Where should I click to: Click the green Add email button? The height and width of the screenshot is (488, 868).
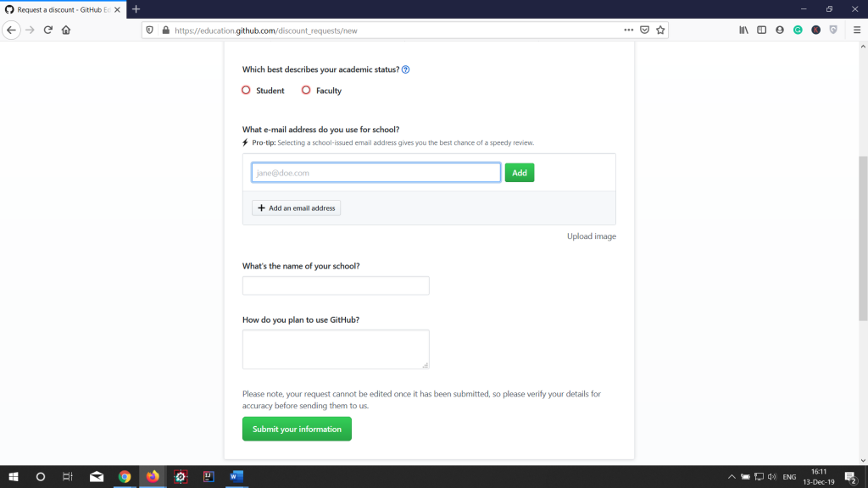tap(520, 173)
